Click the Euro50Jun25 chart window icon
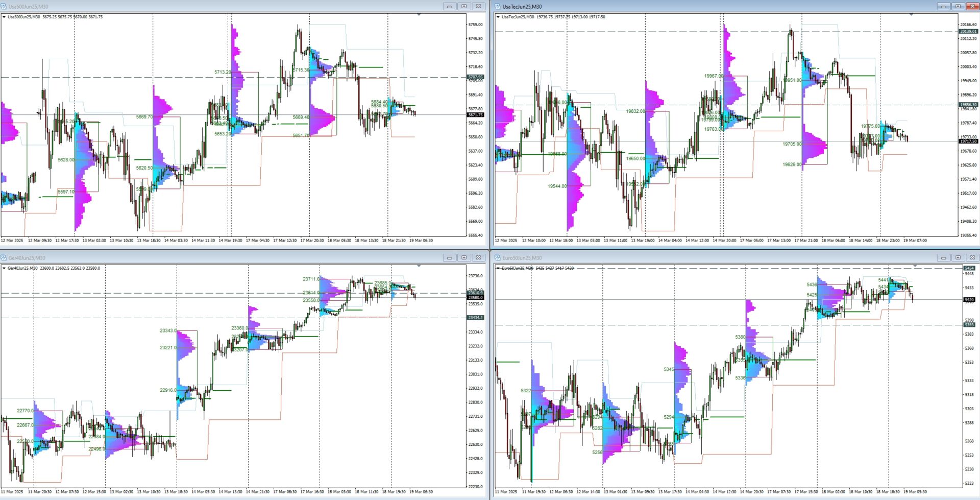Screen dimensions: 980x500 point(498,258)
